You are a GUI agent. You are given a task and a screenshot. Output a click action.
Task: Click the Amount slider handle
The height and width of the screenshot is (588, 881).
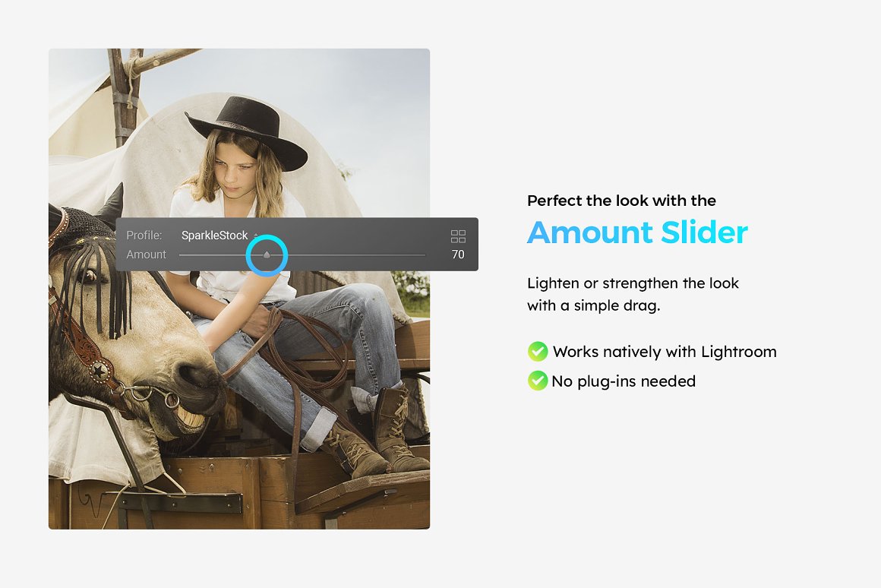[267, 254]
